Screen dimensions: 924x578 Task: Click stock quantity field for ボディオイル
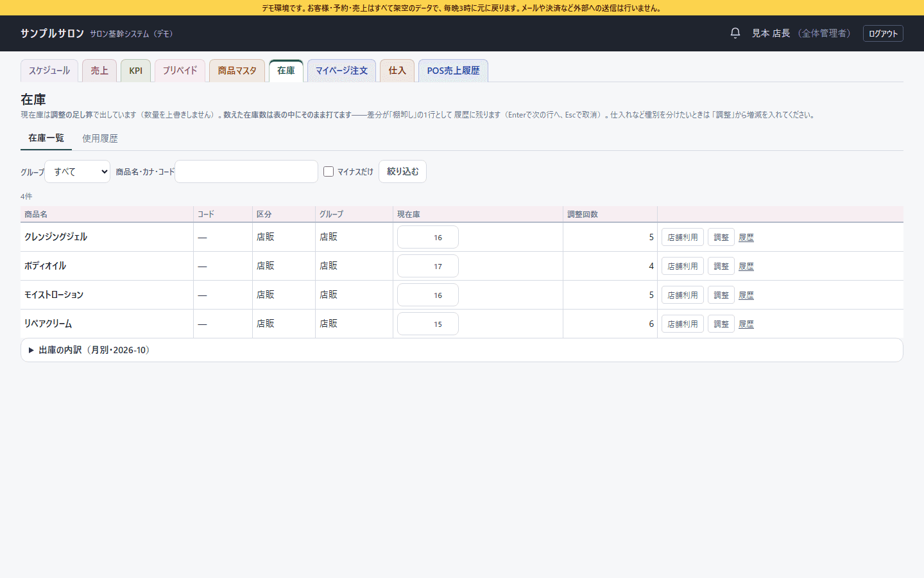(x=428, y=266)
